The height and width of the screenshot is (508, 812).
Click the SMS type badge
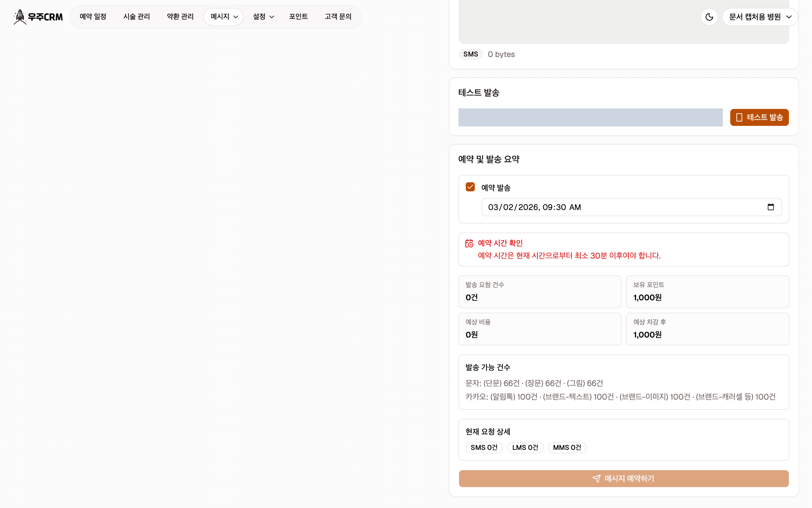[470, 54]
